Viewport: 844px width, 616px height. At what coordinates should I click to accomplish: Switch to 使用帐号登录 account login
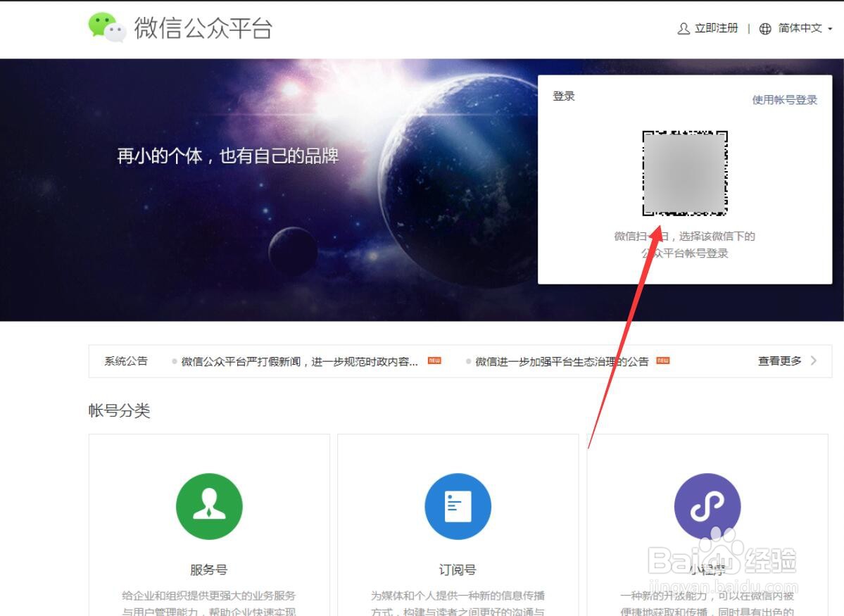click(783, 99)
